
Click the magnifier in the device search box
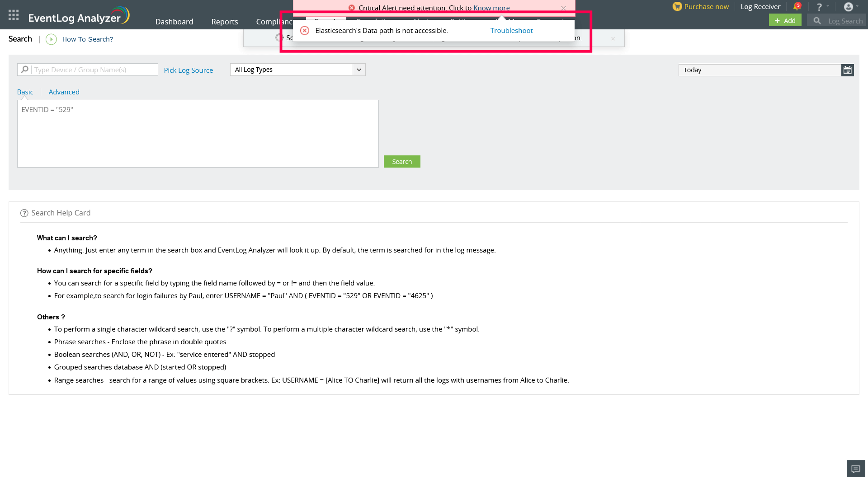(x=24, y=69)
